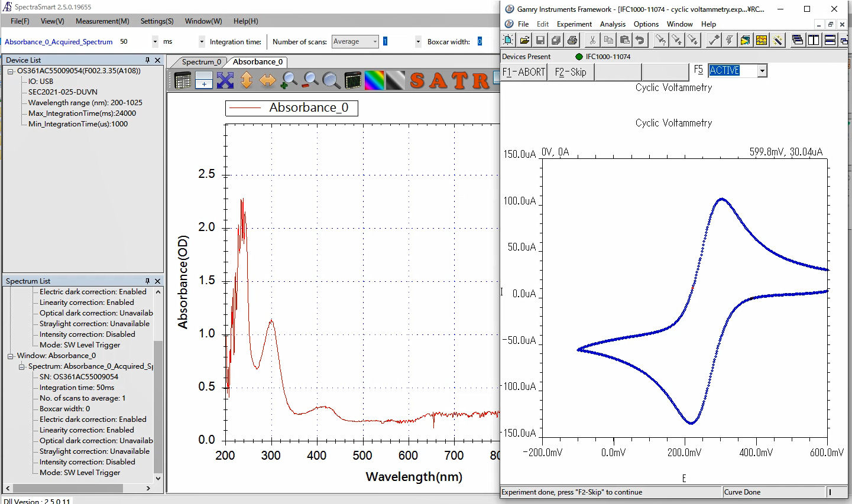Click Paste icon in Gamry toolbar
This screenshot has width=852, height=504.
(624, 40)
